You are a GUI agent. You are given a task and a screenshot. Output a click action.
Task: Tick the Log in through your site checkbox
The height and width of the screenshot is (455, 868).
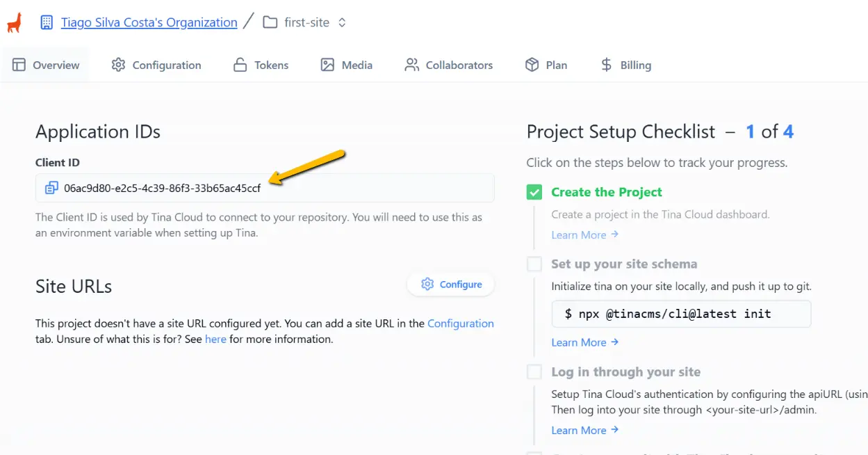534,372
